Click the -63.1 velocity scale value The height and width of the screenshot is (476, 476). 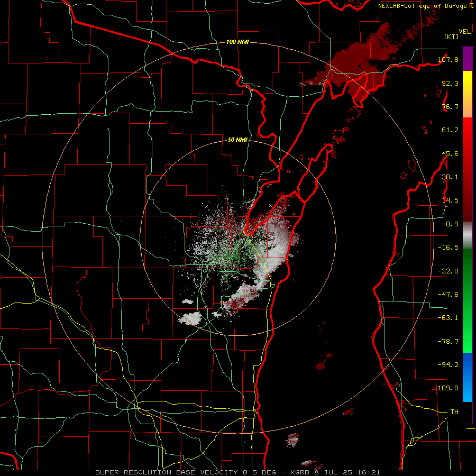[x=448, y=318]
